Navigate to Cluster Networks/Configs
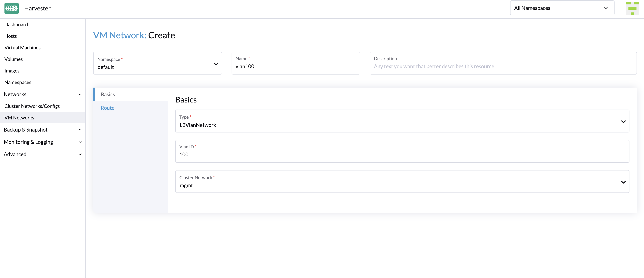644x278 pixels. pos(32,106)
